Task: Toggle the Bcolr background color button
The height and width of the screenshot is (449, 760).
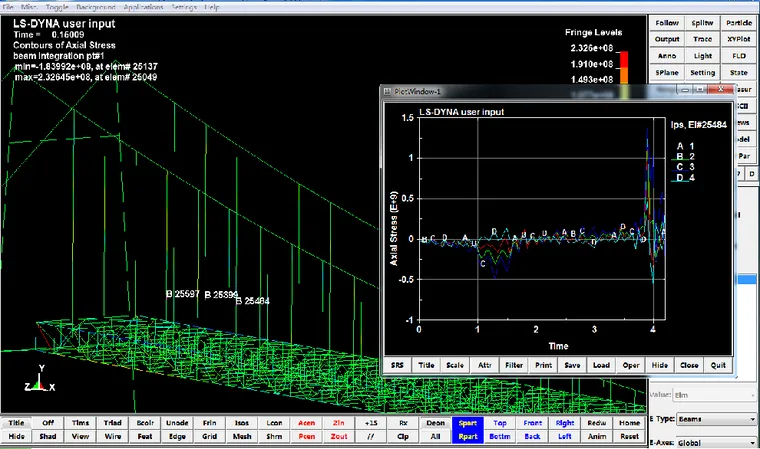Action: [145, 423]
